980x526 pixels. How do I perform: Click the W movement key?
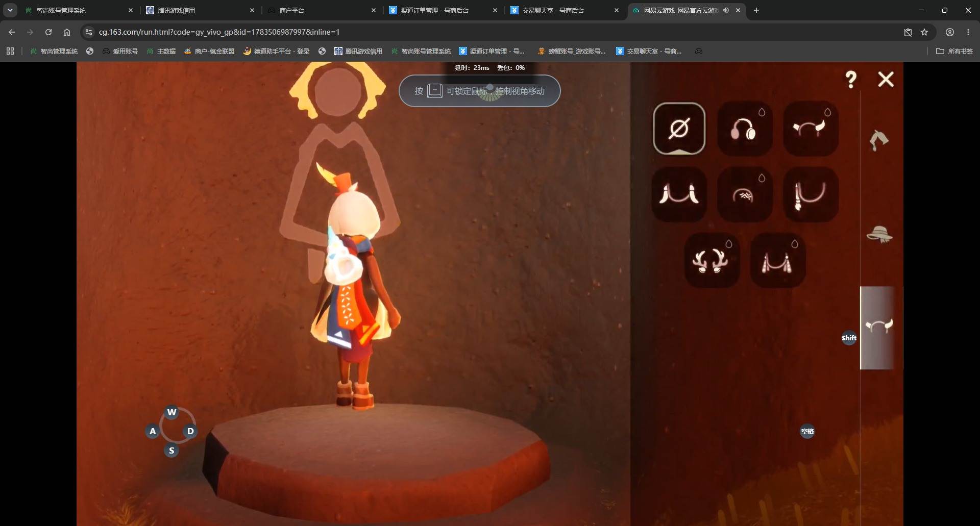[x=171, y=412]
